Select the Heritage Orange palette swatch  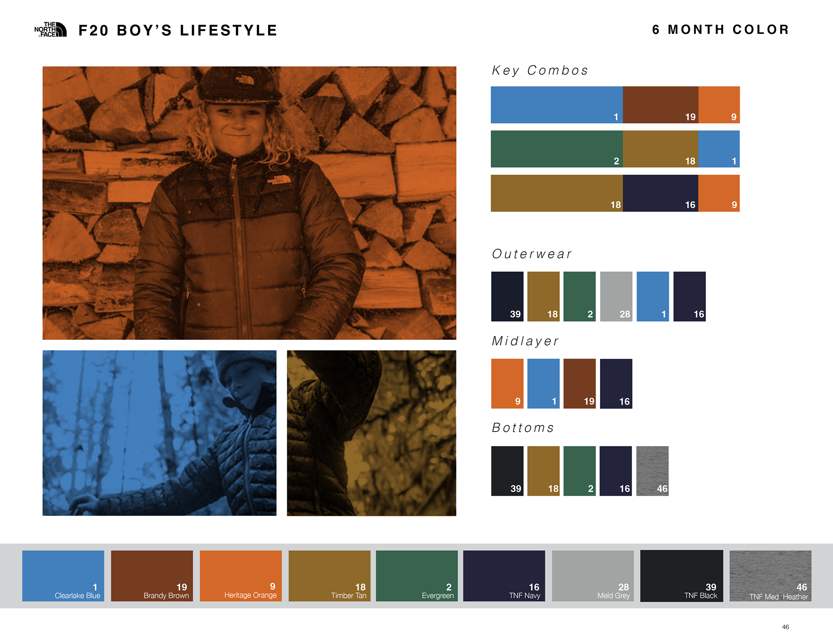[241, 576]
